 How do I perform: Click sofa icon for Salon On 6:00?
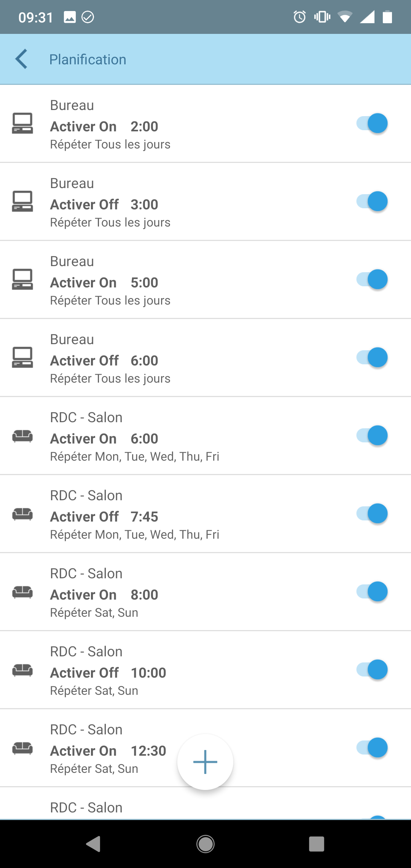22,436
